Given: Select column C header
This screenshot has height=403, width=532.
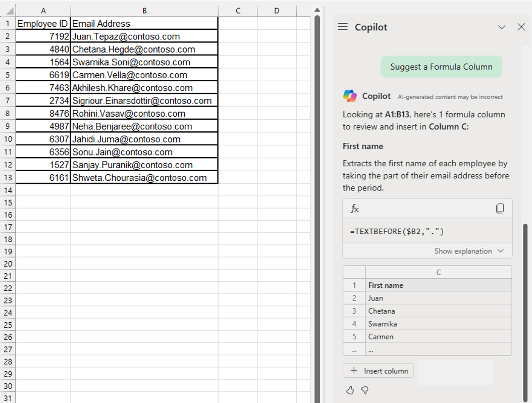Looking at the screenshot, I should pyautogui.click(x=238, y=11).
